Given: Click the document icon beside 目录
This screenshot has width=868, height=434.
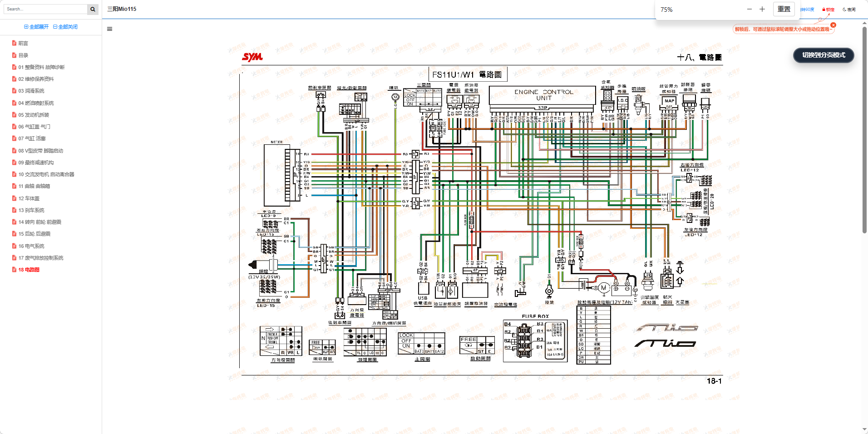Looking at the screenshot, I should coord(15,55).
